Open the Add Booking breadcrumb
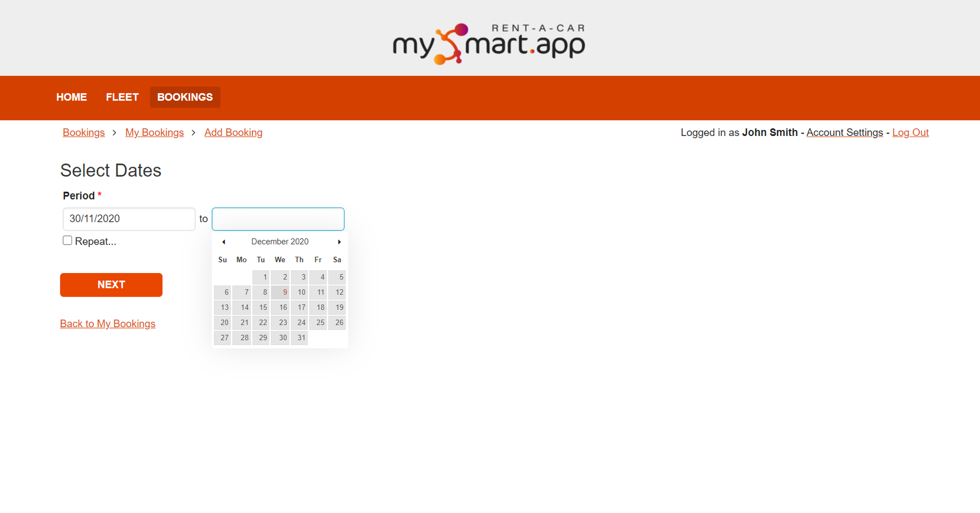This screenshot has height=513, width=980. pos(233,132)
